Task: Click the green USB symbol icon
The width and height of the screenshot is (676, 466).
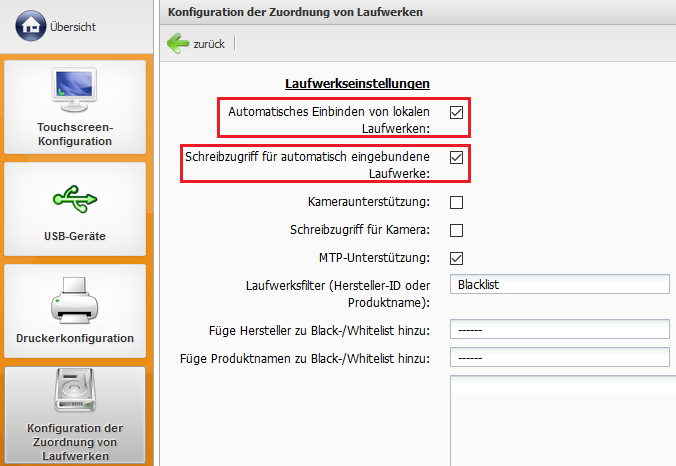Action: click(75, 198)
